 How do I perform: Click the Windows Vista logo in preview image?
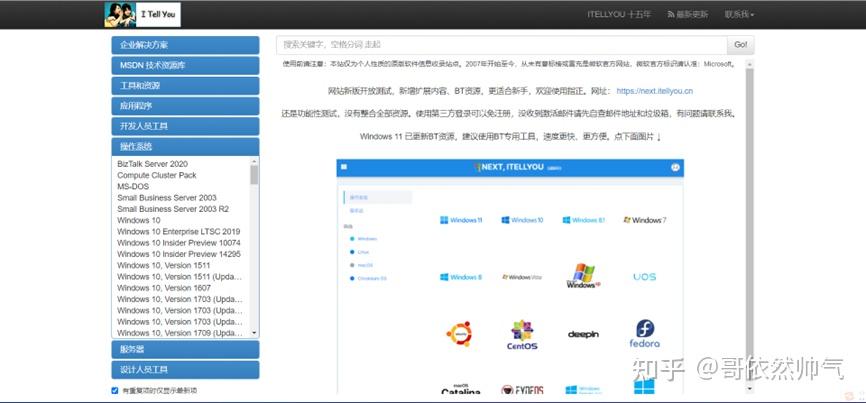[522, 277]
